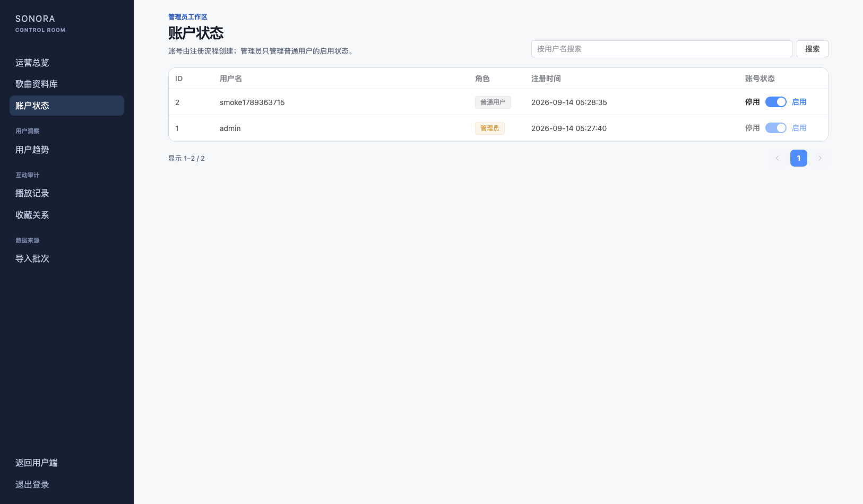Open 导入批次 in the sidebar
This screenshot has height=504, width=863.
click(67, 258)
